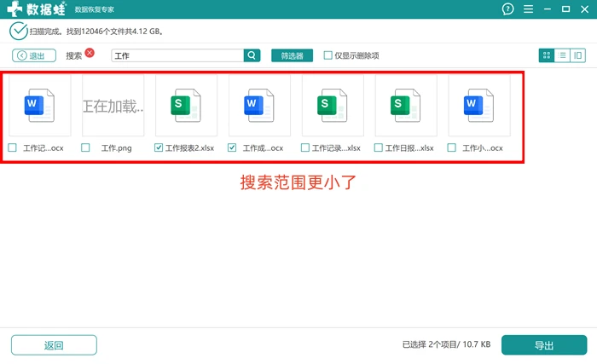Uncheck 工作报表2.xlsx file checkbox
Viewport: 597px width, 364px height.
[x=159, y=147]
